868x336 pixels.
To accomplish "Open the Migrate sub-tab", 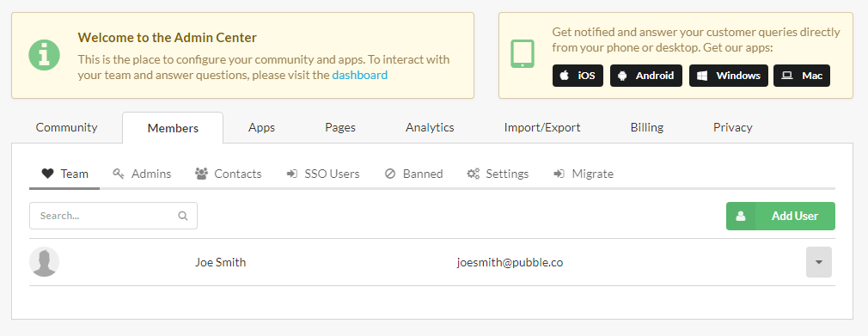I will click(x=584, y=174).
